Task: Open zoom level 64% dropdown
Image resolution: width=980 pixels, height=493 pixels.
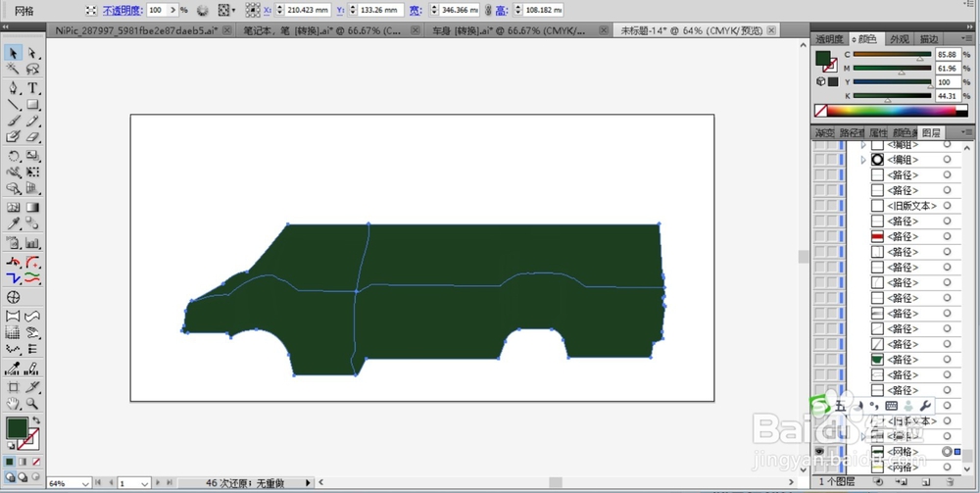Action: pos(85,483)
